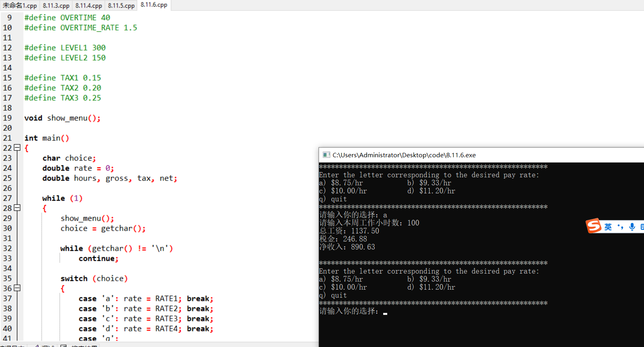
Task: Switch to the 8.11.3.cpp tab
Action: [x=56, y=6]
